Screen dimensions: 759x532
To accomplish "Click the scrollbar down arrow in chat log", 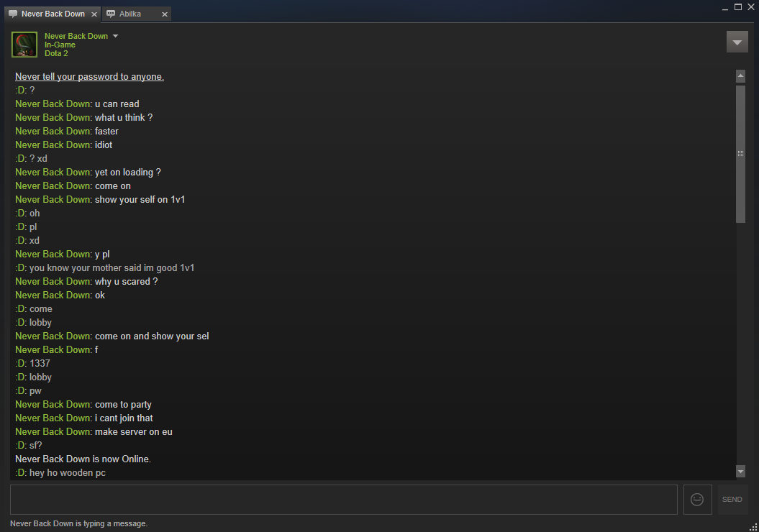I will click(x=740, y=471).
